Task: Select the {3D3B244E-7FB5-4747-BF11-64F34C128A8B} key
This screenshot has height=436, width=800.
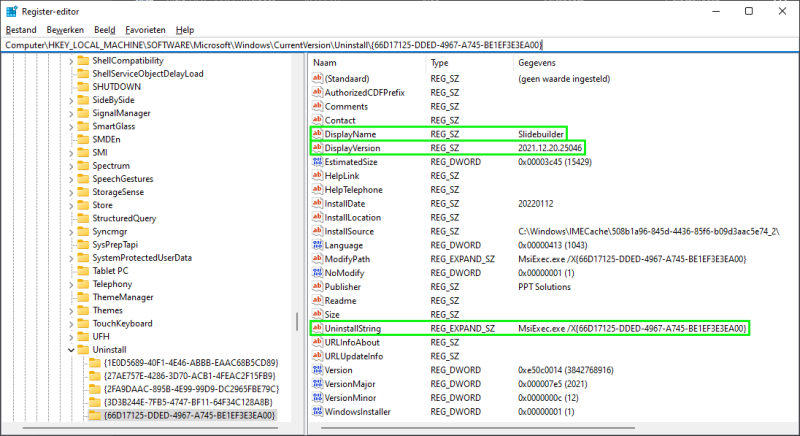Action: coord(188,402)
